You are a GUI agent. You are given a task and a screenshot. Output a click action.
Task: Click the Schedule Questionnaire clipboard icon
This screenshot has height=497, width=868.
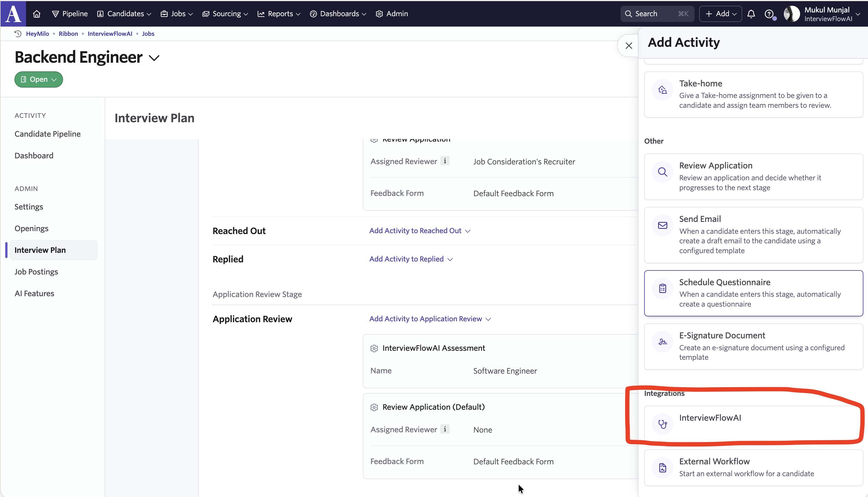662,288
